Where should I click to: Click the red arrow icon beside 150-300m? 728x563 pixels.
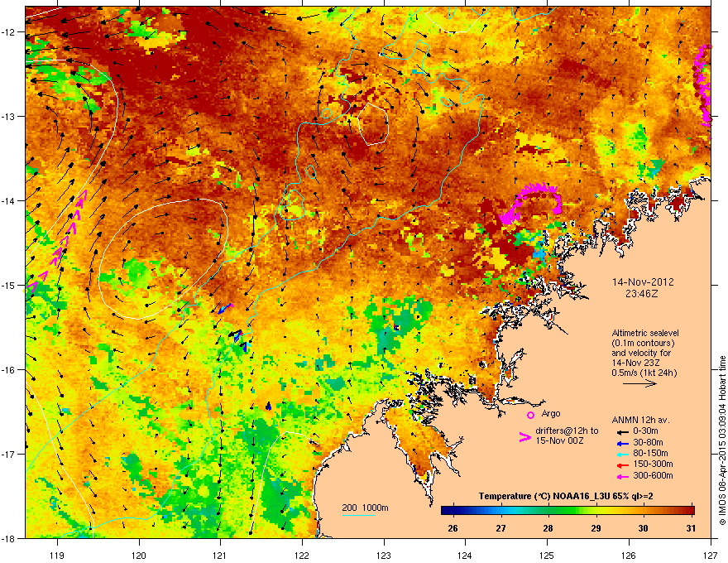(x=623, y=465)
